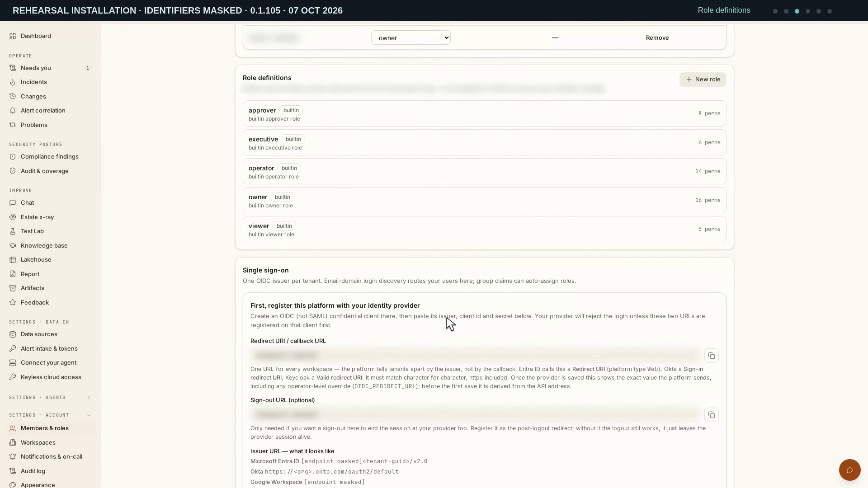Remove the member with owner role
Viewport: 868px width, 488px height.
[657, 38]
